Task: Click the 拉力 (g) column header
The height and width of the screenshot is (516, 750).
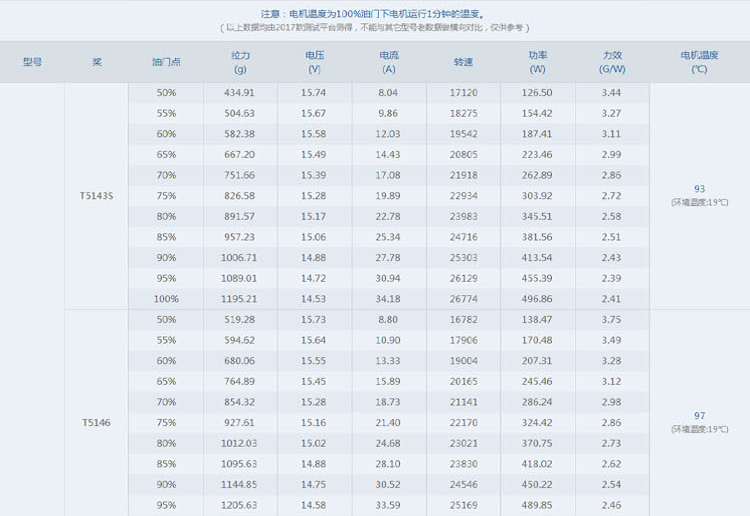Action: (x=240, y=62)
